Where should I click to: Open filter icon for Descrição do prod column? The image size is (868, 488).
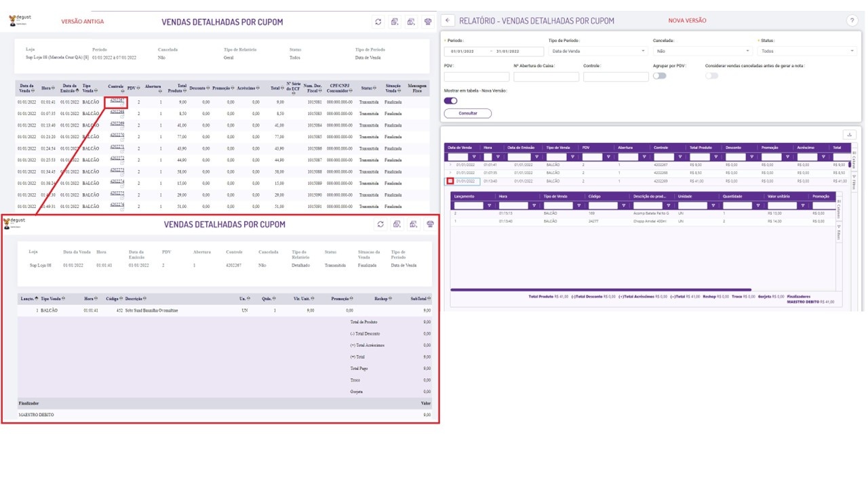click(669, 205)
